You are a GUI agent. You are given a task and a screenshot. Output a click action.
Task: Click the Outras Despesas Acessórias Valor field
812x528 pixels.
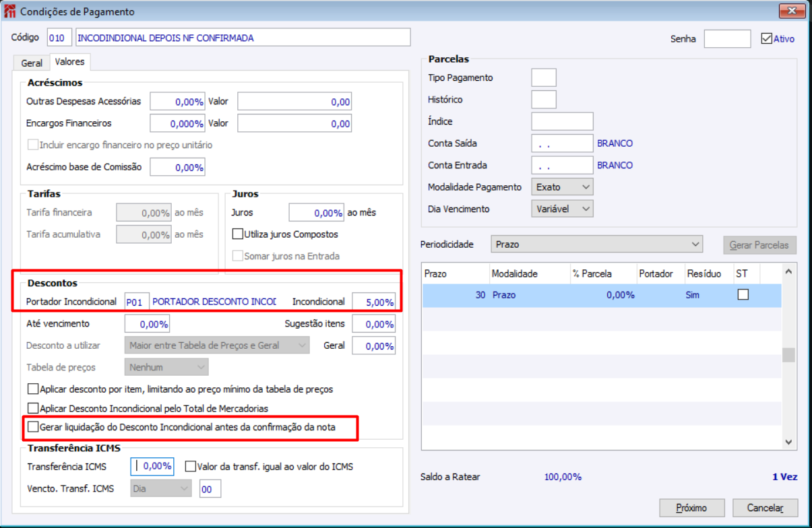pyautogui.click(x=294, y=102)
